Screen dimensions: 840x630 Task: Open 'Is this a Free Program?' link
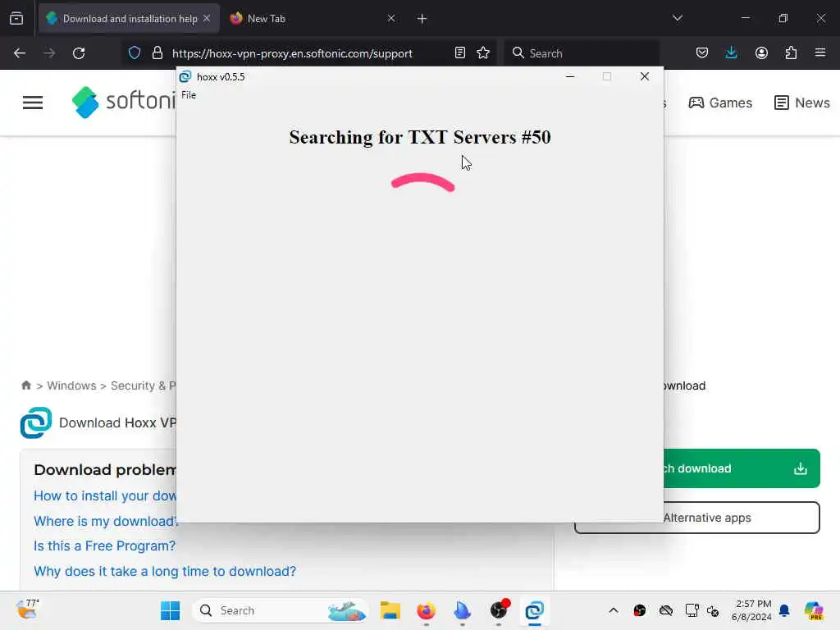click(104, 546)
